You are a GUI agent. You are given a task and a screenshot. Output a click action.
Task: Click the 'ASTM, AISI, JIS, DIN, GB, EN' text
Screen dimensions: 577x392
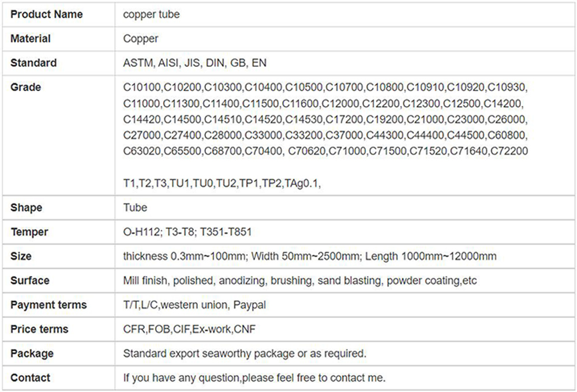[195, 63]
